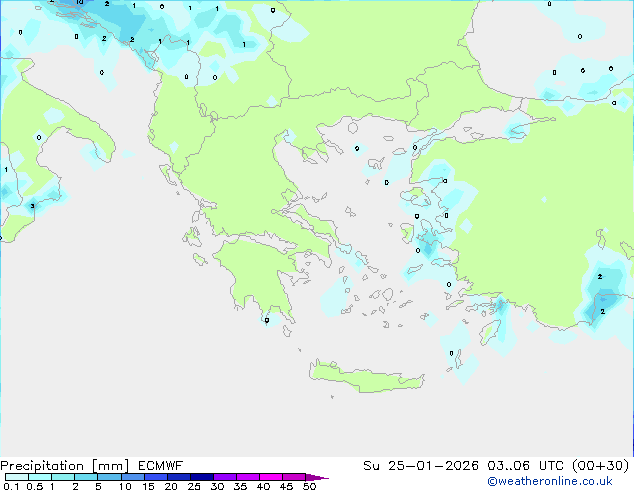This screenshot has width=634, height=490.
Task: Click the '20' legend scale value
Action: [171, 486]
